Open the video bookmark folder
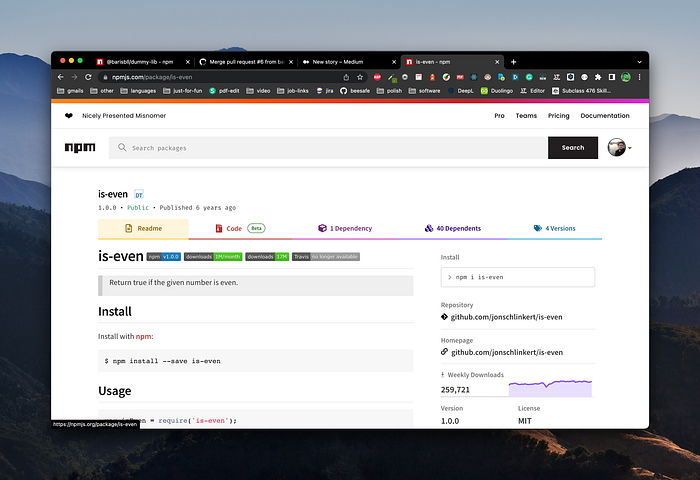 (x=258, y=91)
